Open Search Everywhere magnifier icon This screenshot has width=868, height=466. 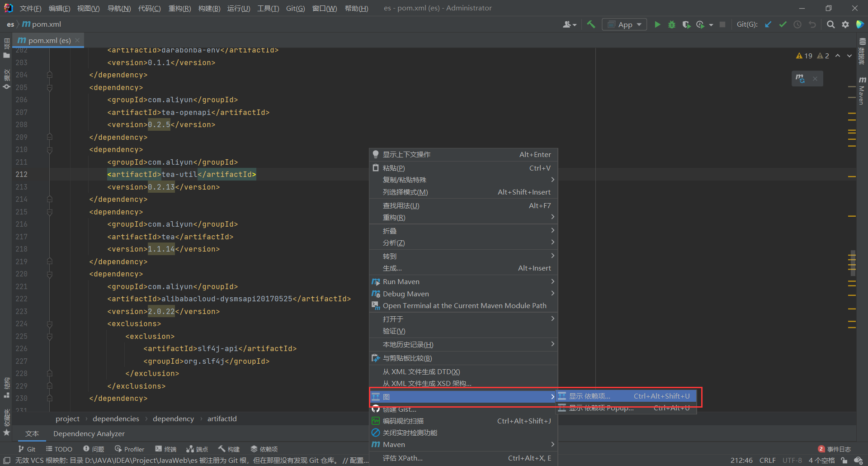click(830, 24)
